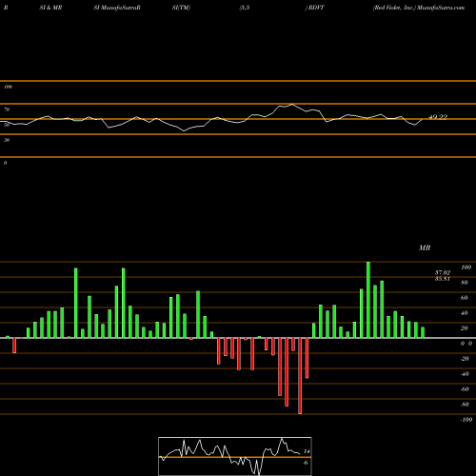Image resolution: width=476 pixels, height=476 pixels.
Task: Click the RSI current value 49.22
Action: tap(438, 117)
